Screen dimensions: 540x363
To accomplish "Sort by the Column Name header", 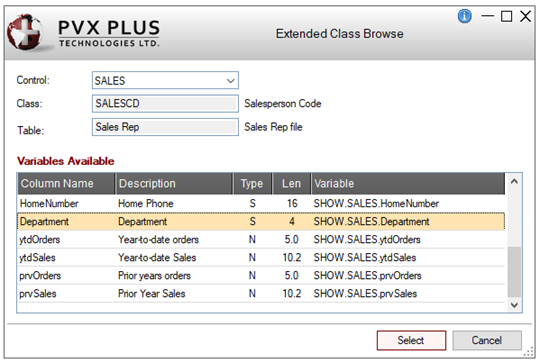I will (x=66, y=184).
